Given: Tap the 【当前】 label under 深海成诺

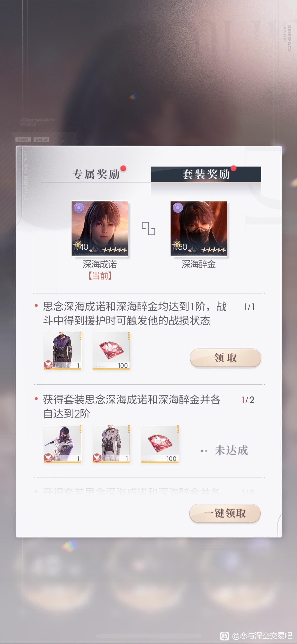Looking at the screenshot, I should [100, 276].
